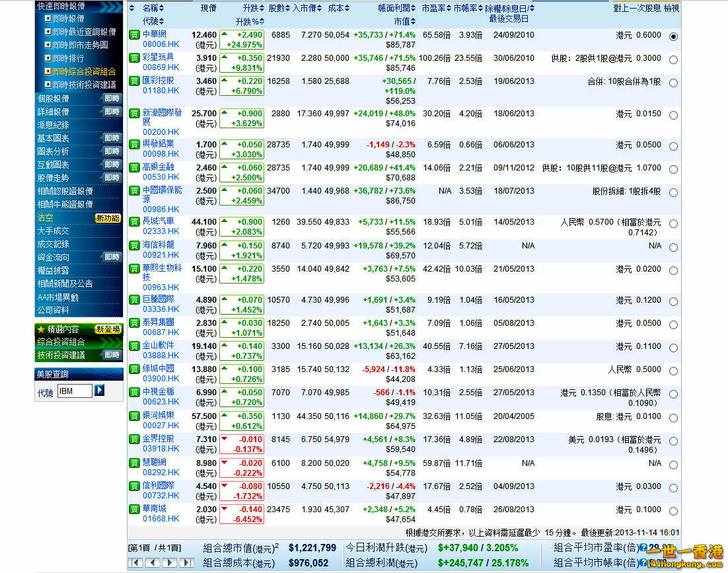Click the US stock code input field
The width and height of the screenshot is (728, 573).
pos(75,391)
